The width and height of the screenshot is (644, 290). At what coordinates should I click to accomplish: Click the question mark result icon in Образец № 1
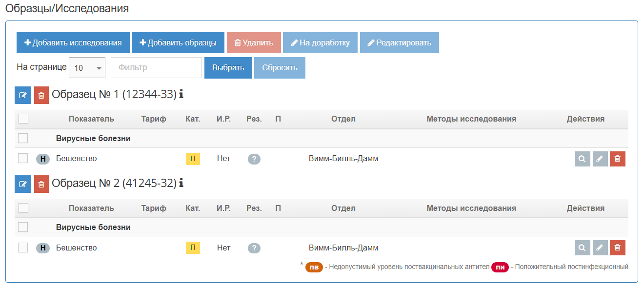(254, 159)
